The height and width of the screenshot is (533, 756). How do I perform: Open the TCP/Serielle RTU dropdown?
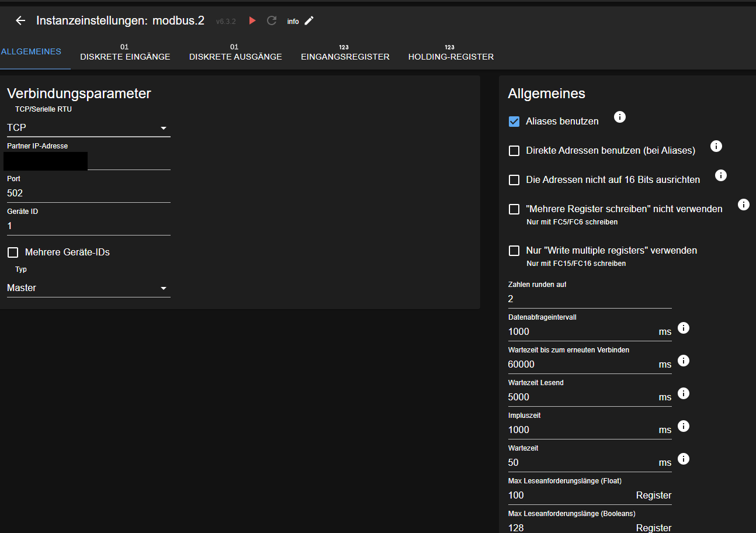(x=88, y=128)
